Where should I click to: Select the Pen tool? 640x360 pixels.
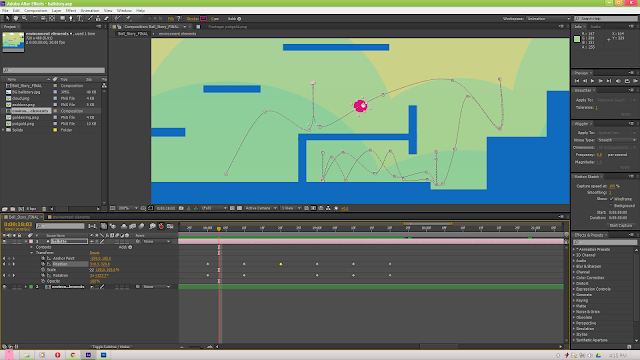(x=71, y=18)
